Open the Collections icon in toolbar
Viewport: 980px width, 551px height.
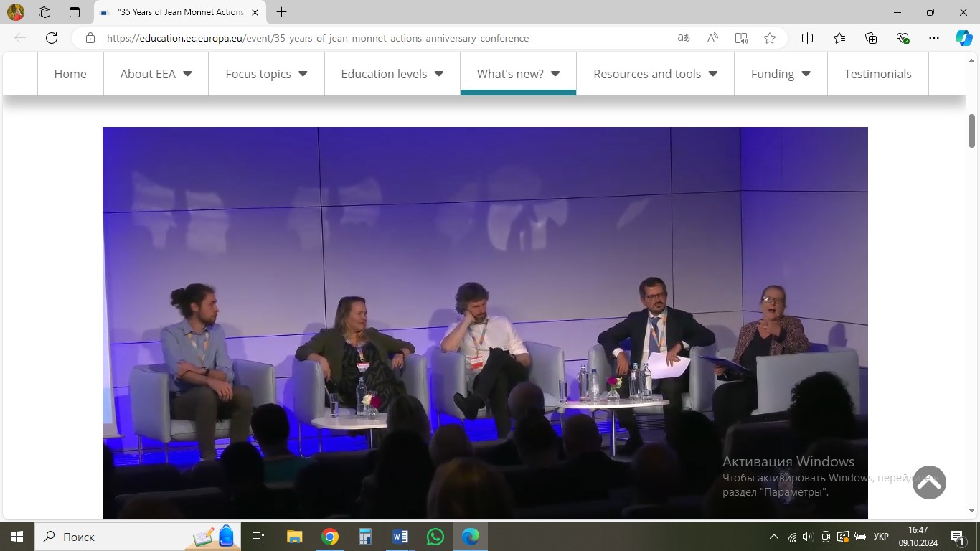coord(871,39)
